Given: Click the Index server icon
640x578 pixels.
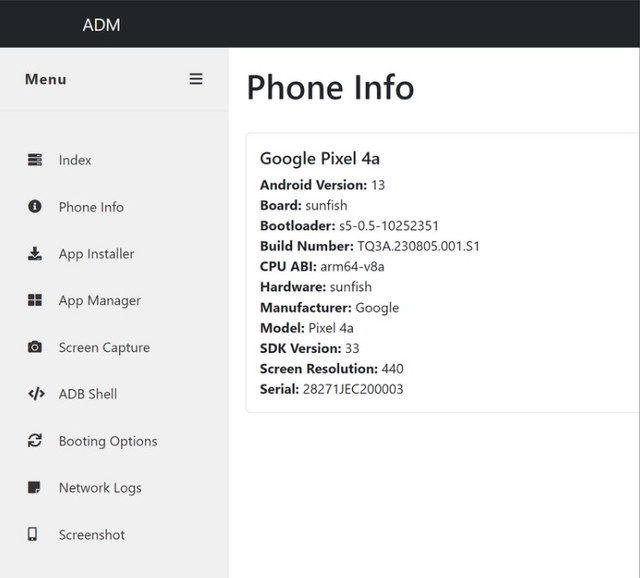Looking at the screenshot, I should click(35, 160).
